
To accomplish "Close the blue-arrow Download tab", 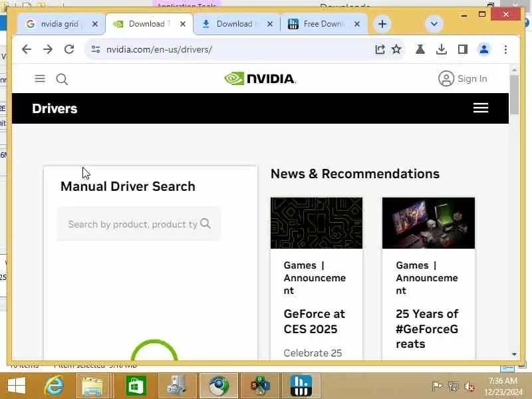I will 270,24.
